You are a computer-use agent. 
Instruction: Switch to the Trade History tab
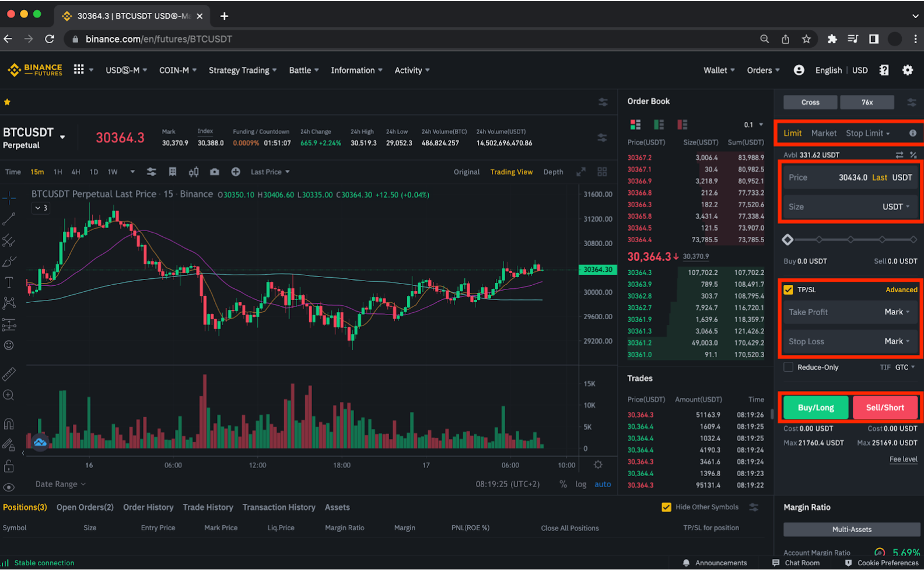tap(208, 507)
